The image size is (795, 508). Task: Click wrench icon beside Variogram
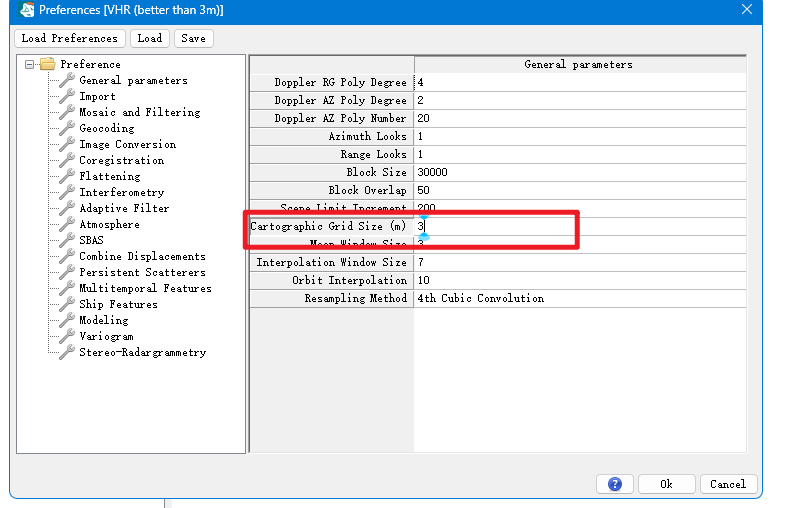pyautogui.click(x=67, y=336)
